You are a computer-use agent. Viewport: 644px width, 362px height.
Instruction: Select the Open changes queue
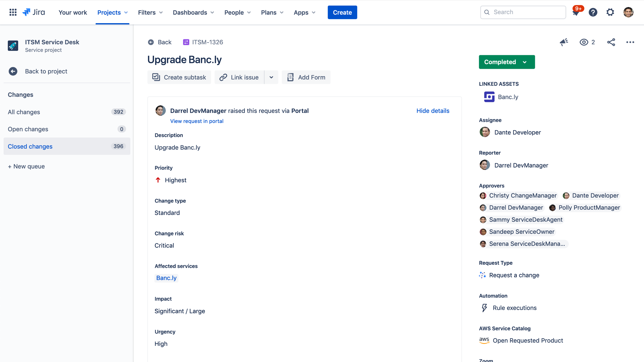click(x=67, y=129)
